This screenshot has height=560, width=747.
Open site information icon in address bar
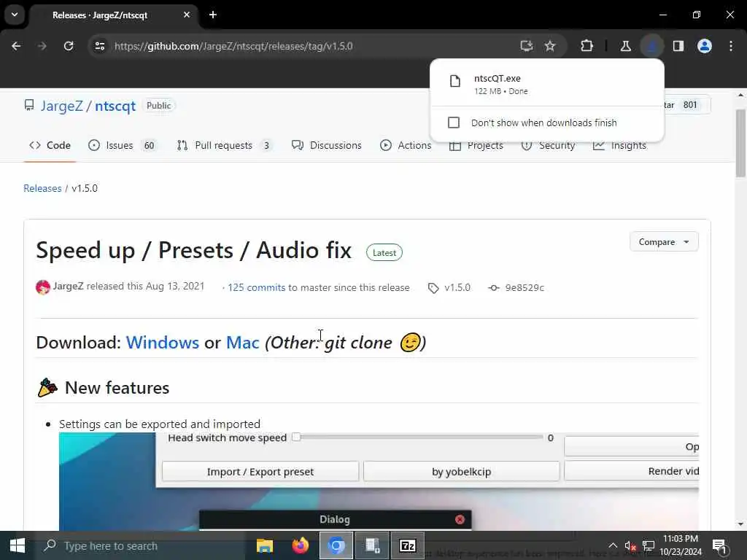[x=99, y=46]
